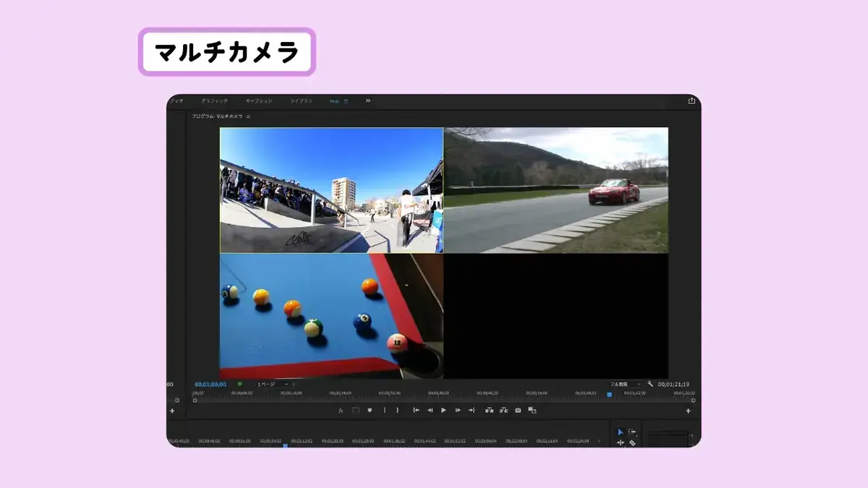This screenshot has width=868, height=488.
Task: Switch to グラフィック workspace tab
Action: (x=214, y=100)
